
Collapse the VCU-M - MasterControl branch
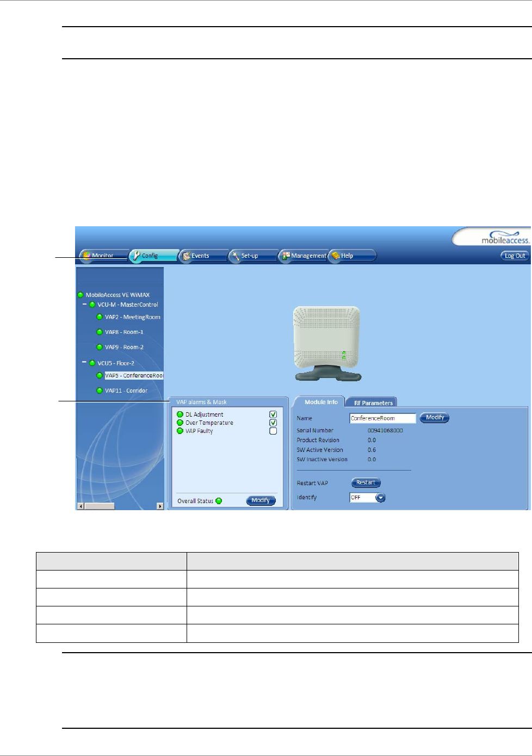pos(85,304)
